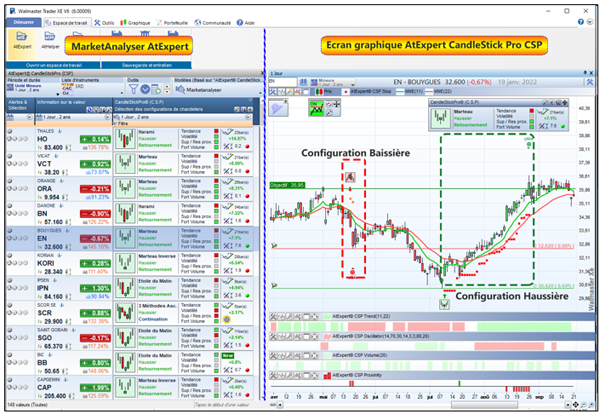Click the symbol search icon next to EN field
Viewport: 600px width, 414px height.
(x=303, y=82)
